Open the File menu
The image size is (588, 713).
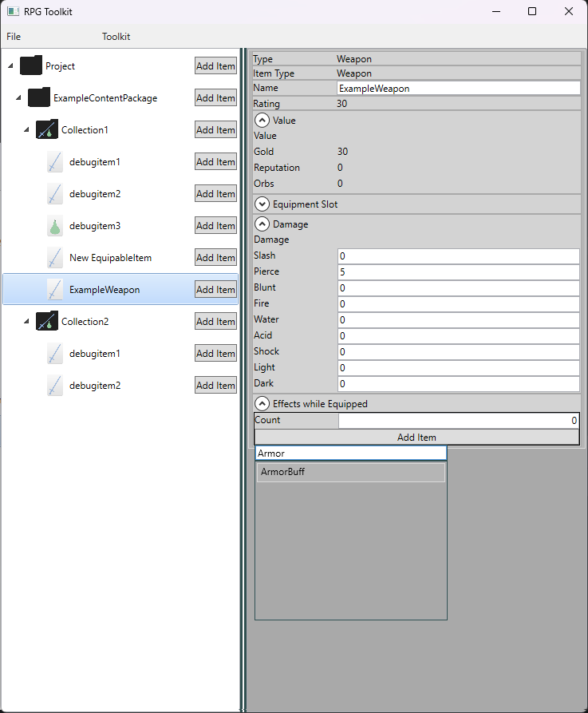point(14,37)
